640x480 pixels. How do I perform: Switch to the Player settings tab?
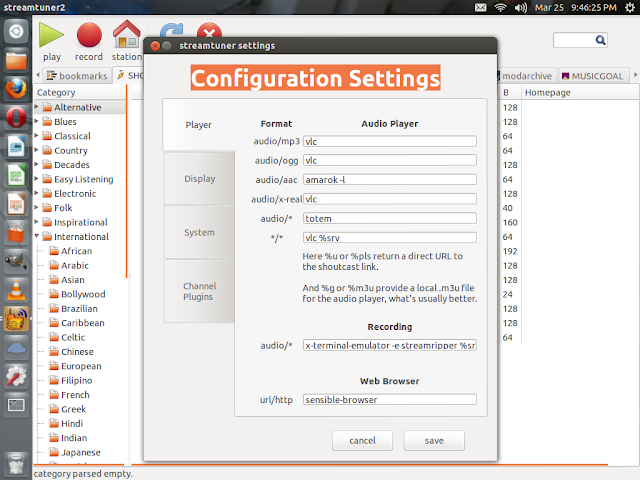pyautogui.click(x=199, y=125)
